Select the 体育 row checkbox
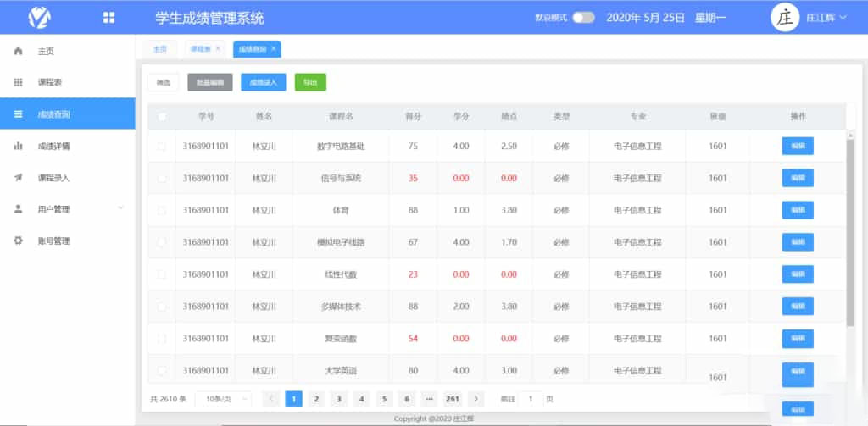The width and height of the screenshot is (868, 426). click(162, 210)
